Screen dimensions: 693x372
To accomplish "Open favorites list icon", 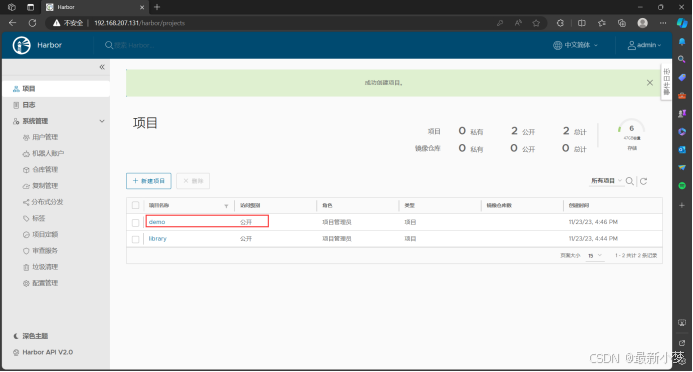I will (602, 23).
